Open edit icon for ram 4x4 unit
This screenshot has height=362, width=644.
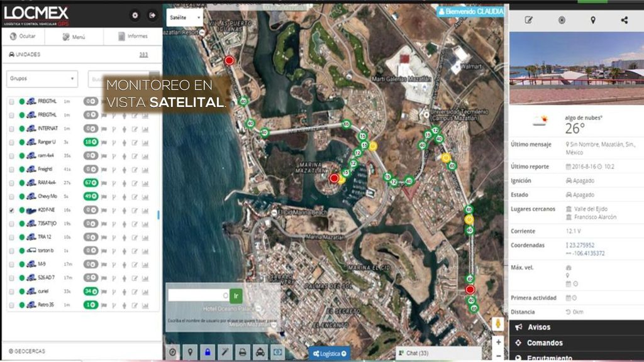(135, 156)
